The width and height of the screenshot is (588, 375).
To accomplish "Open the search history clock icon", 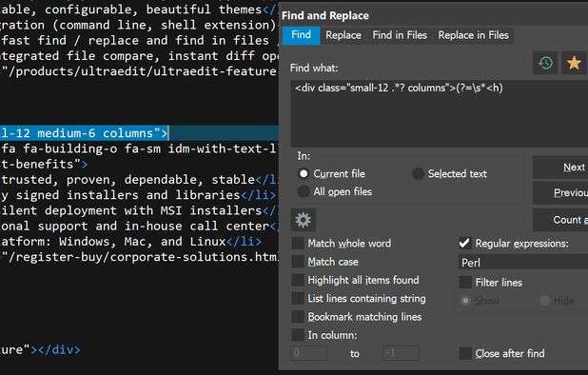I will [x=545, y=63].
